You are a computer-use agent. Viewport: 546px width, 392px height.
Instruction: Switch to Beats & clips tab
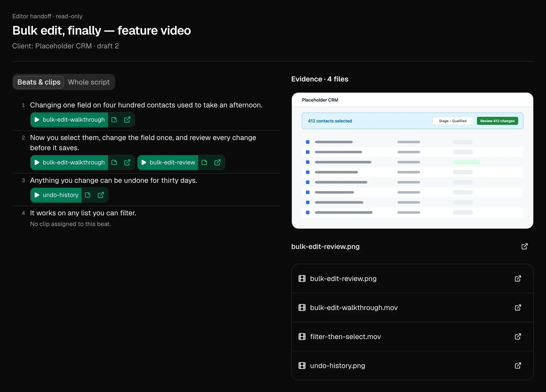[39, 82]
